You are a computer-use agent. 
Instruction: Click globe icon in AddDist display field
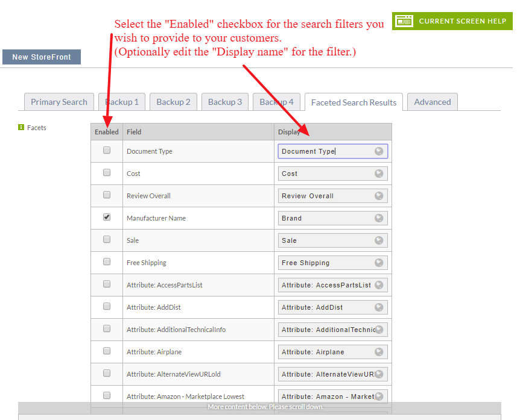(x=379, y=307)
